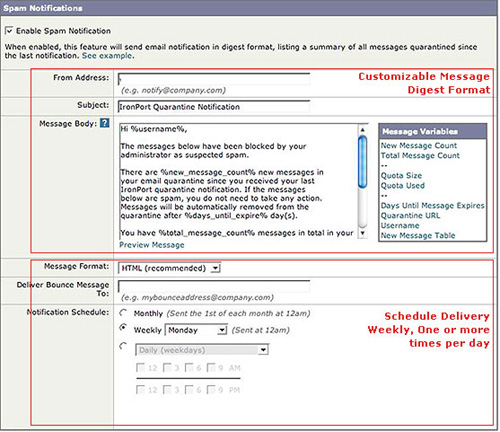
Task: Insert the Quarantine URL variable
Action: pyautogui.click(x=410, y=216)
